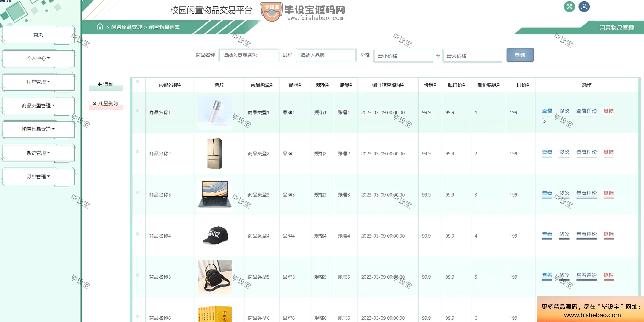Expand the 系统管理 sidebar menu
644x322 pixels.
[38, 153]
